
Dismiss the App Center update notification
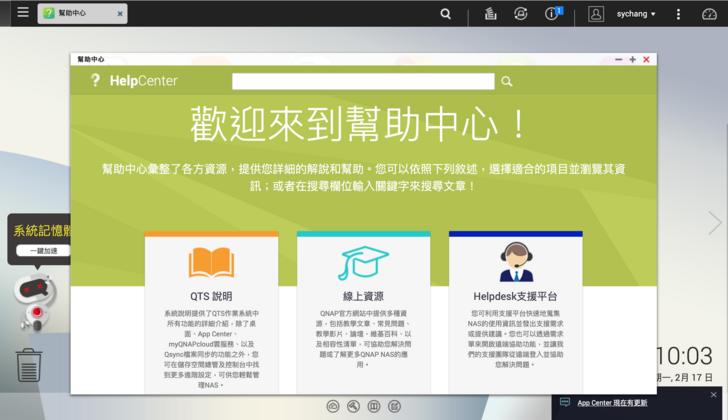tap(714, 395)
